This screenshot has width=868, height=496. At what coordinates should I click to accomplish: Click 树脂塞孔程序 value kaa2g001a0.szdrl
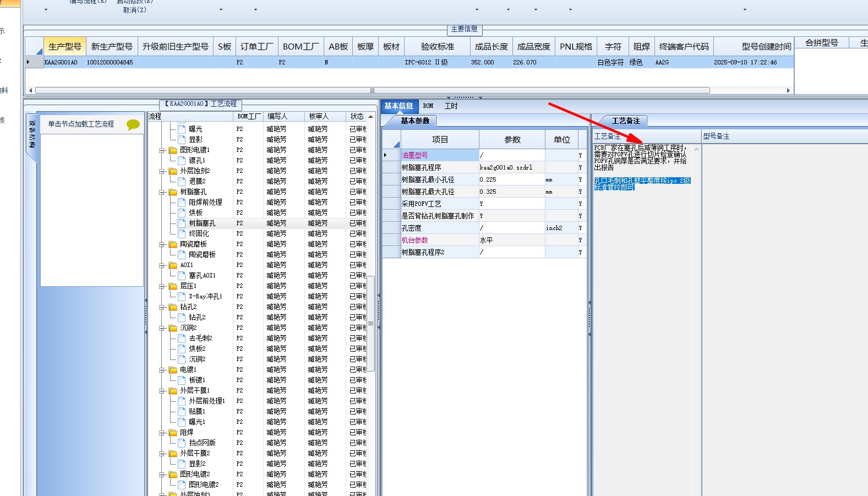click(x=512, y=167)
